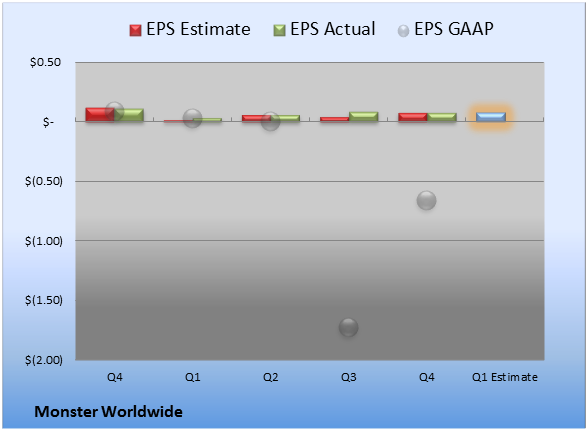
Task: Click the $(2.00) y-axis label
Action: point(44,360)
